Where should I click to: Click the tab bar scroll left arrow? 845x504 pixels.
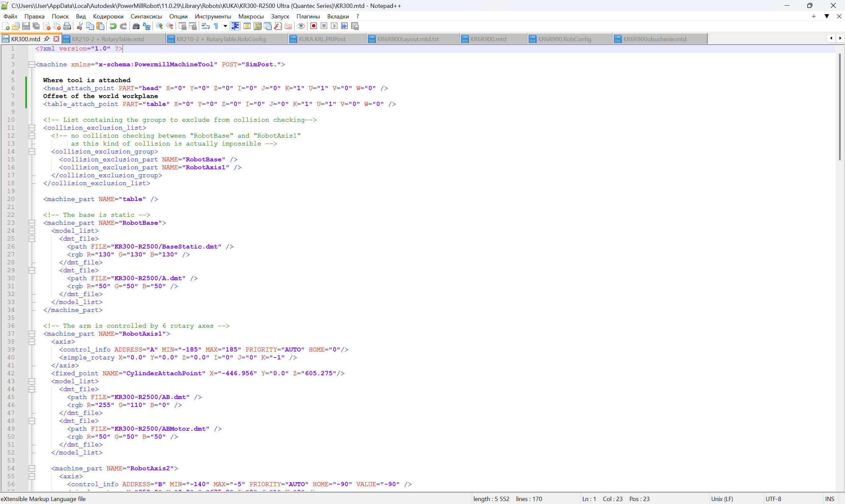click(x=831, y=38)
